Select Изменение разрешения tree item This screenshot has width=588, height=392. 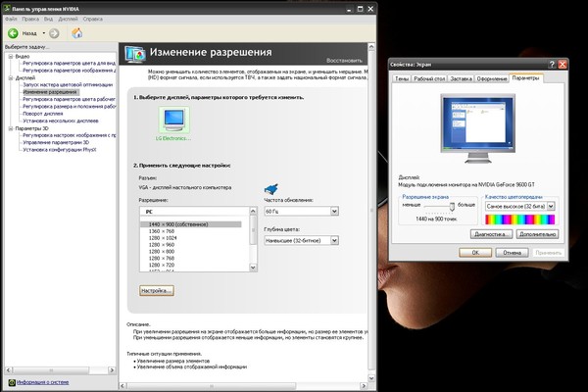50,92
